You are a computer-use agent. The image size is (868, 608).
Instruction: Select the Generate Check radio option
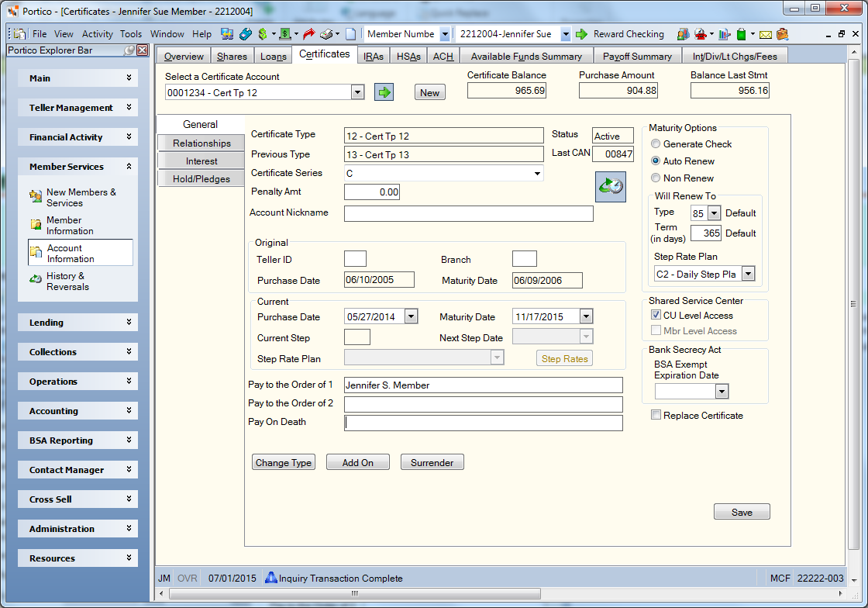[x=656, y=143]
